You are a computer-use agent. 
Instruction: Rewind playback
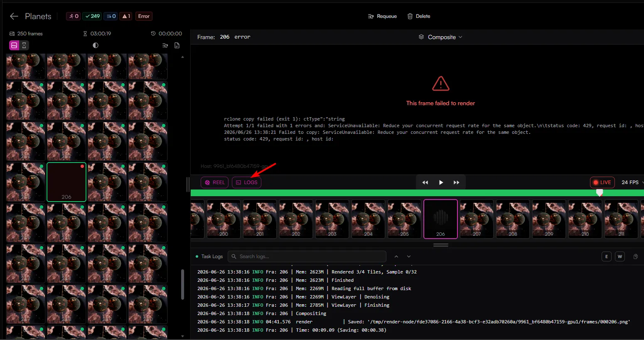(x=425, y=182)
